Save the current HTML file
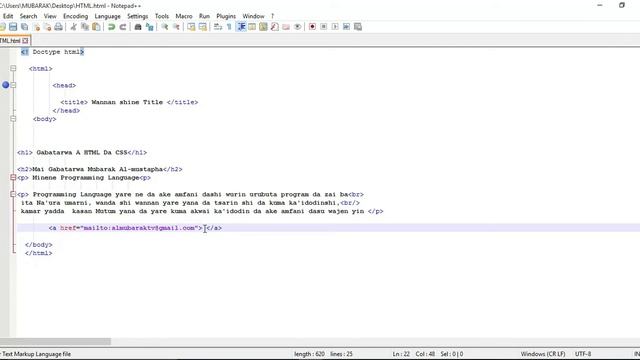The image size is (640, 360). (13, 27)
